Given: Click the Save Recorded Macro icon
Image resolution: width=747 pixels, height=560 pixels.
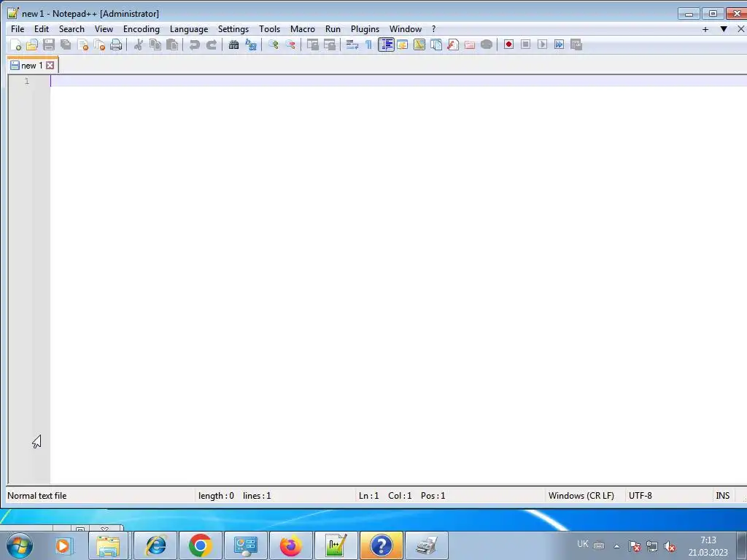Looking at the screenshot, I should [576, 44].
